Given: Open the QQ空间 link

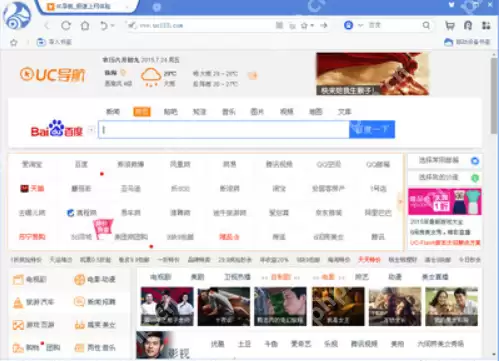Looking at the screenshot, I should point(328,164).
